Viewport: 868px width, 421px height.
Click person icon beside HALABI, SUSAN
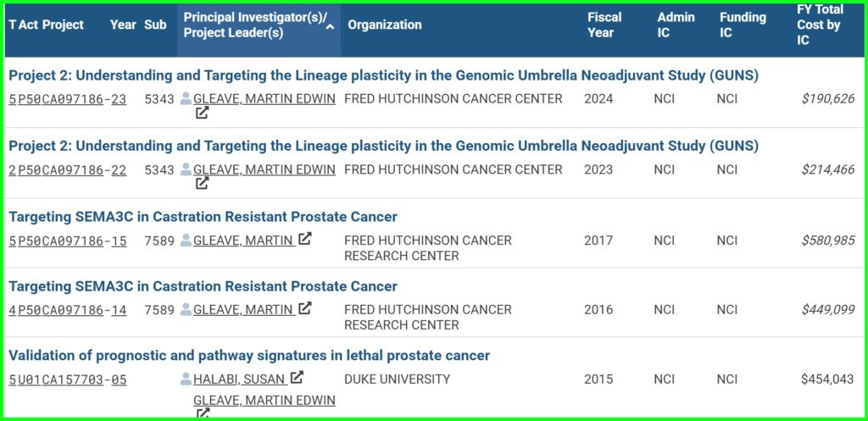(186, 379)
